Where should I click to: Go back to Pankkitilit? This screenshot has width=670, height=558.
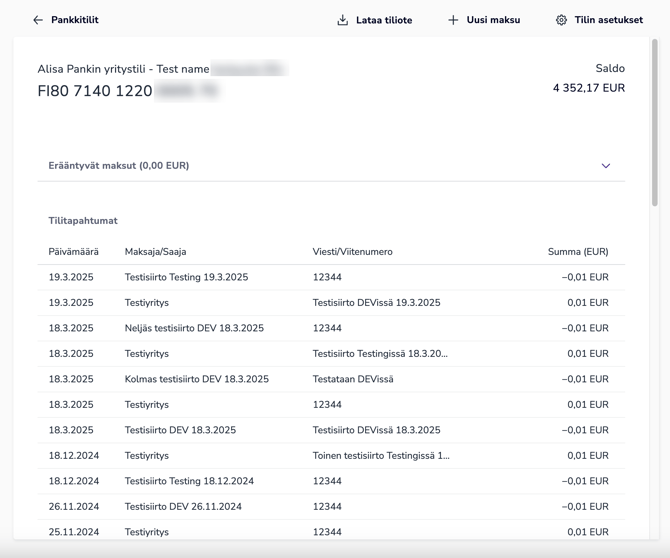(x=74, y=20)
